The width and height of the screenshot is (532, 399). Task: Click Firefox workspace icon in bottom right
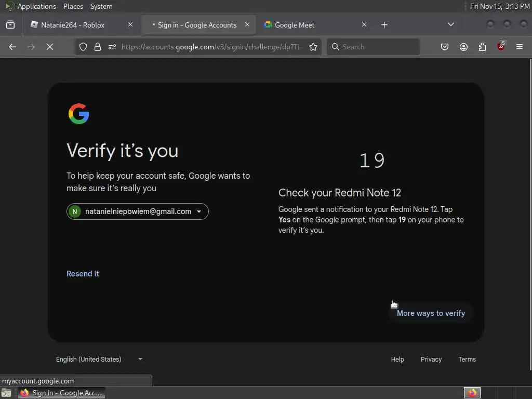click(472, 393)
